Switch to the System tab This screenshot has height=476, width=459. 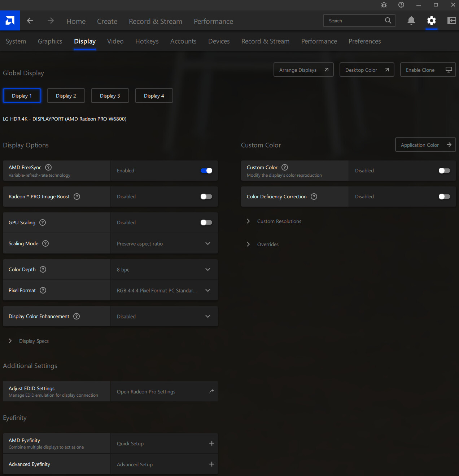point(16,41)
